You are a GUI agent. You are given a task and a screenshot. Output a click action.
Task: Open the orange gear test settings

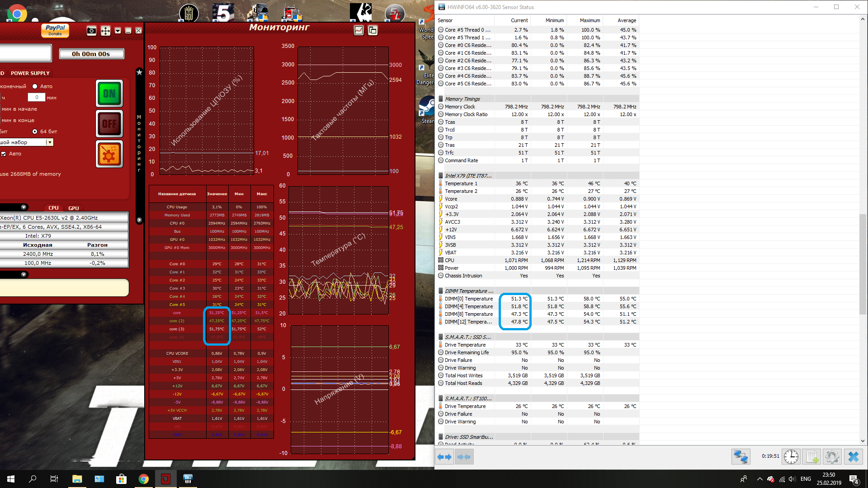point(109,155)
